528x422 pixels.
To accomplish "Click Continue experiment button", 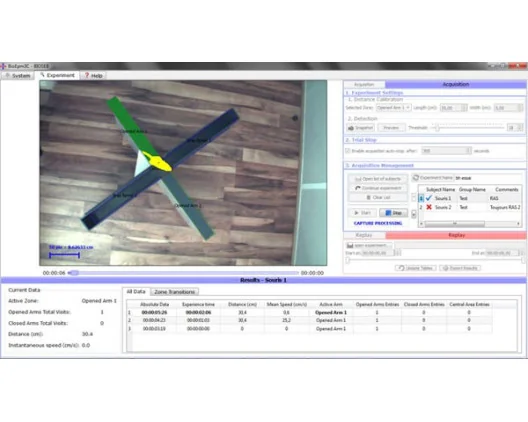I will [377, 188].
